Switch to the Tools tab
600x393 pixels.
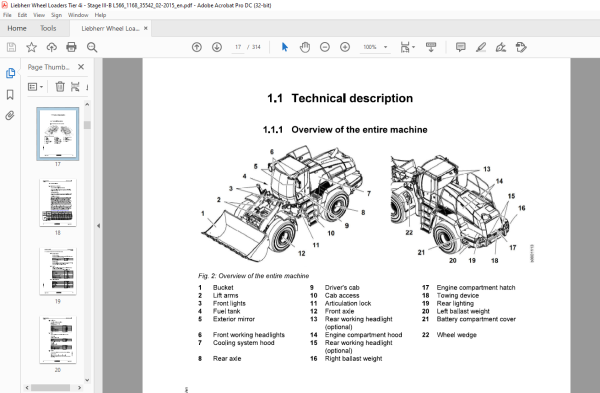(x=48, y=28)
